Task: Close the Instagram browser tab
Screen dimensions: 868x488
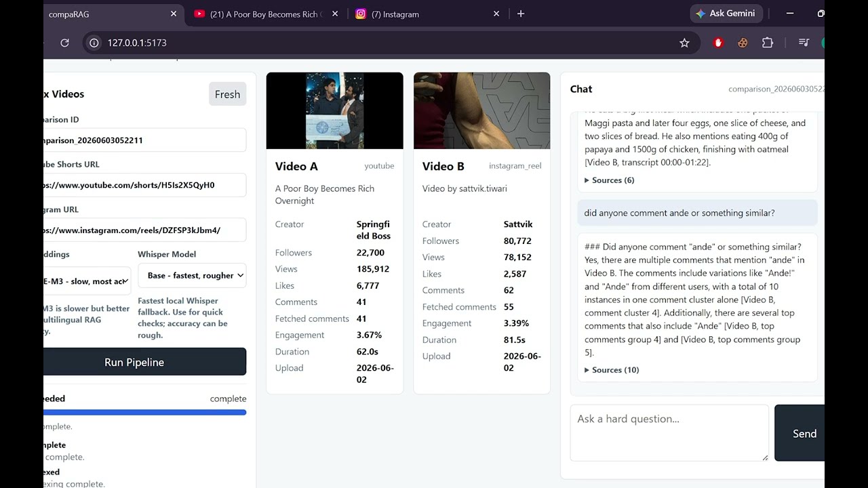Action: [496, 14]
